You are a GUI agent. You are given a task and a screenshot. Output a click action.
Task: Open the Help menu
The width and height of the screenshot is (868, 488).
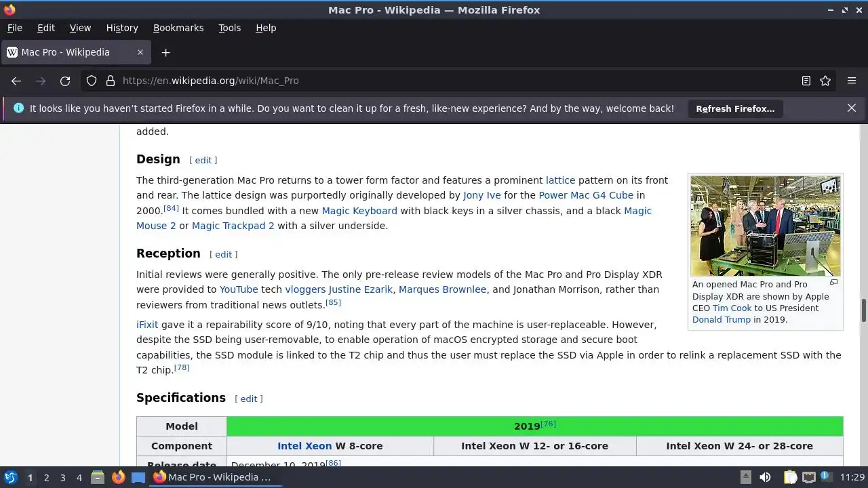click(x=266, y=28)
